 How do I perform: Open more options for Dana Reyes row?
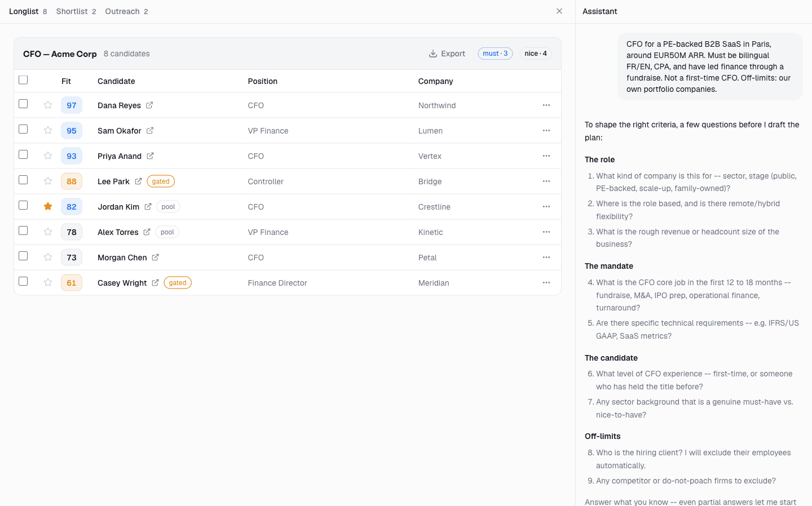pos(546,105)
